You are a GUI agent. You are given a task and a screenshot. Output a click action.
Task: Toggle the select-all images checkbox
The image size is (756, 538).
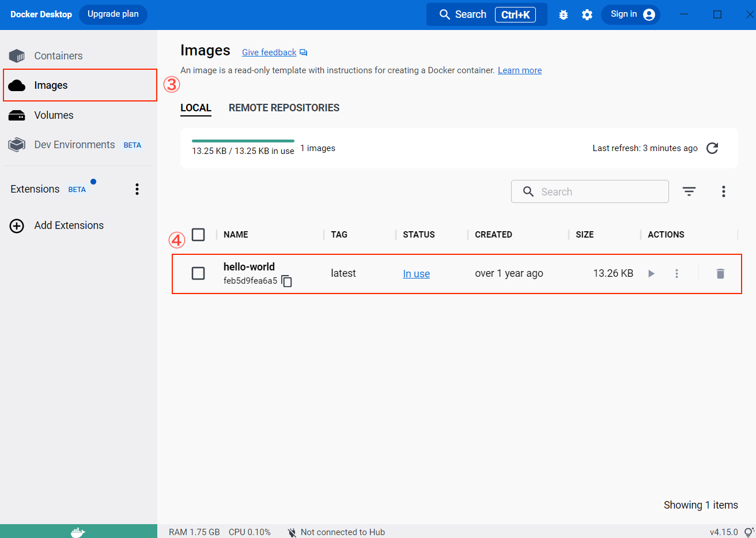pos(198,235)
